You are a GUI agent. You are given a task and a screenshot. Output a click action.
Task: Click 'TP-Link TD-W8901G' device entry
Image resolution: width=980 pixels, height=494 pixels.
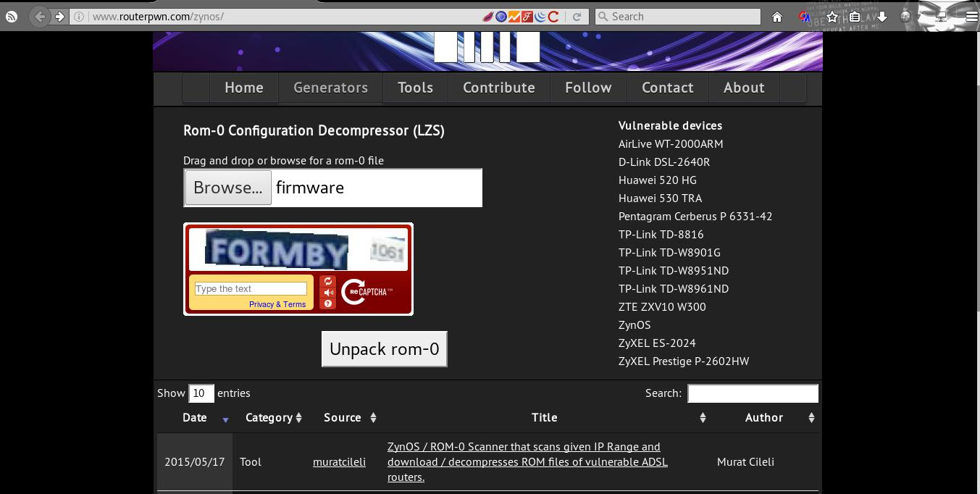[669, 252]
